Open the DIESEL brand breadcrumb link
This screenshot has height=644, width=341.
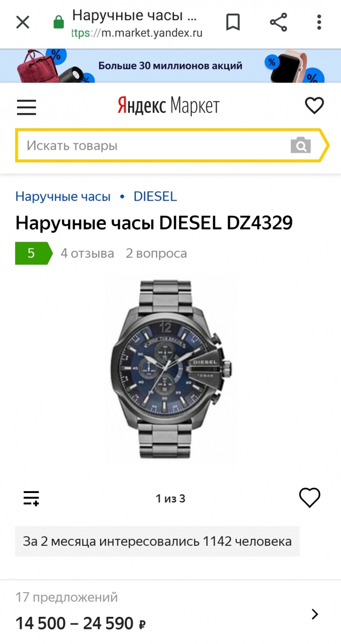(x=155, y=196)
